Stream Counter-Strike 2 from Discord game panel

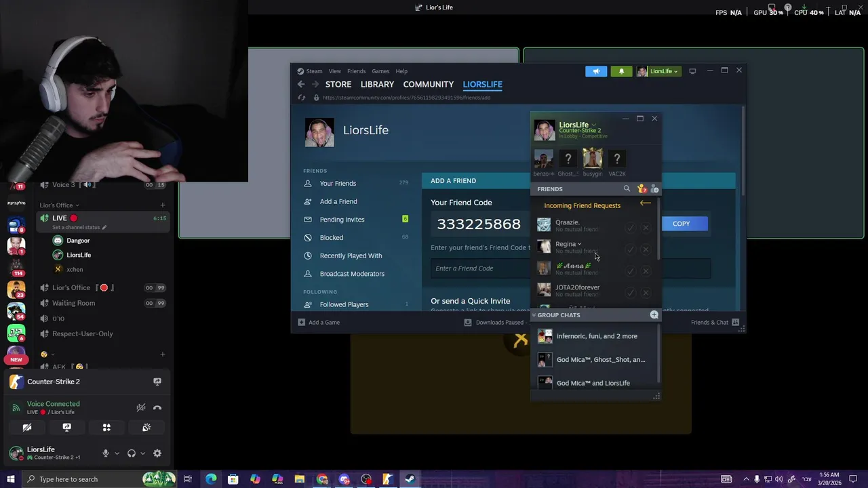click(x=157, y=382)
